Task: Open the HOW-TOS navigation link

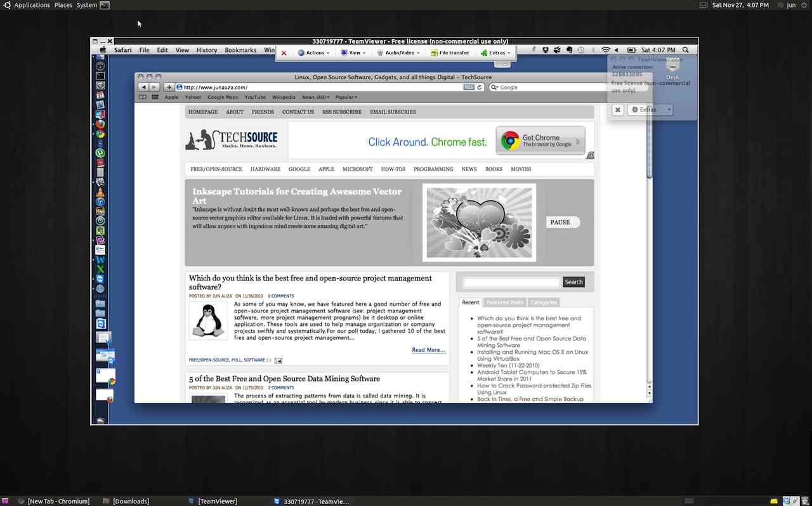Action: tap(393, 169)
